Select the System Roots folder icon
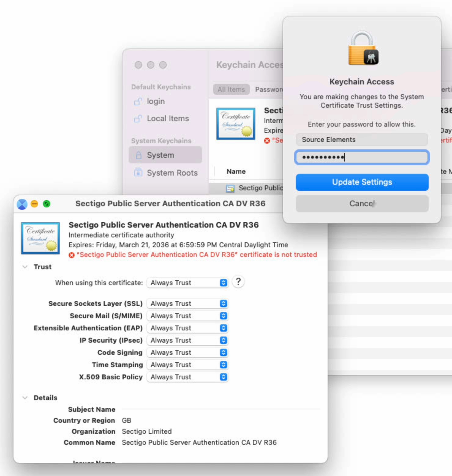452x476 pixels. click(138, 173)
